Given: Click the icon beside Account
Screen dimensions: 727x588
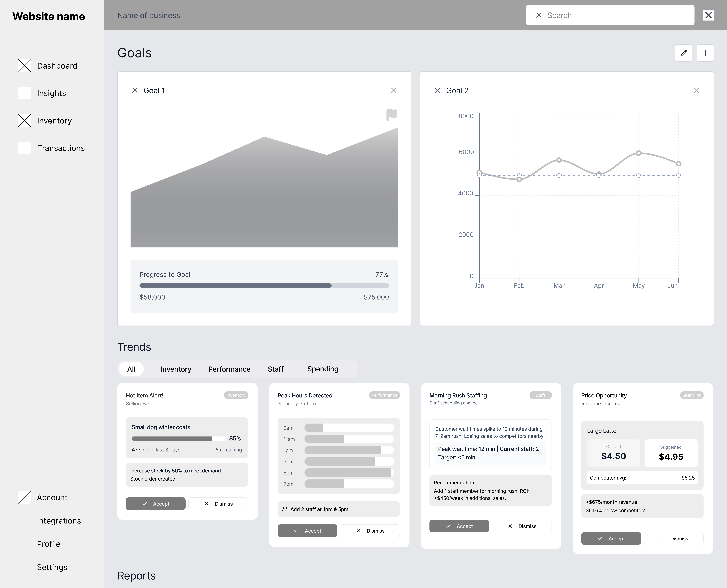Looking at the screenshot, I should click(x=24, y=497).
